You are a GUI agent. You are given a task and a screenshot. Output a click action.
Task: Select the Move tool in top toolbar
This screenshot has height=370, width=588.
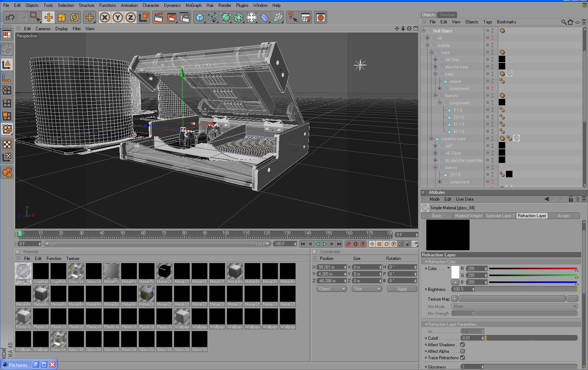pos(49,17)
